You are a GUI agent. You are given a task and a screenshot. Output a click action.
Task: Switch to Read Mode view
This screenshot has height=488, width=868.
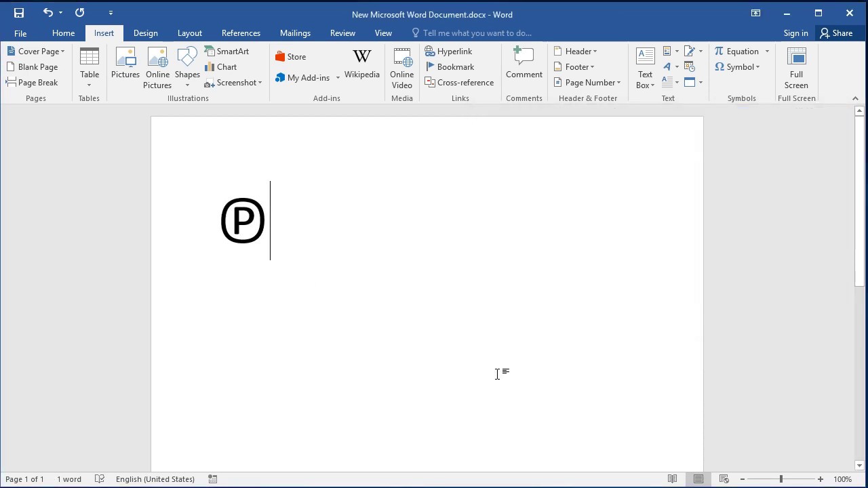tap(672, 479)
